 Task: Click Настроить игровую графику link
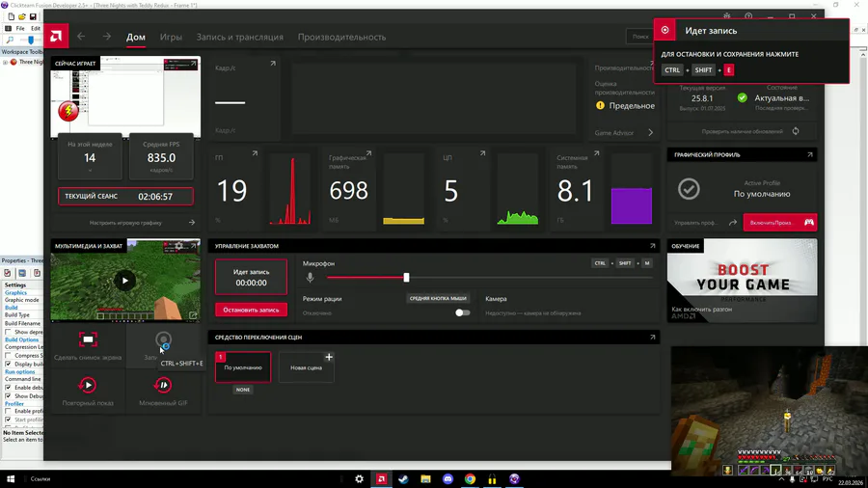click(125, 223)
